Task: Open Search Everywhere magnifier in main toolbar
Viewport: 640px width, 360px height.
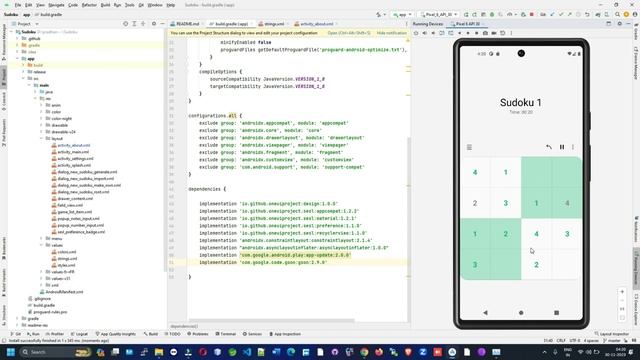Action: 618,14
